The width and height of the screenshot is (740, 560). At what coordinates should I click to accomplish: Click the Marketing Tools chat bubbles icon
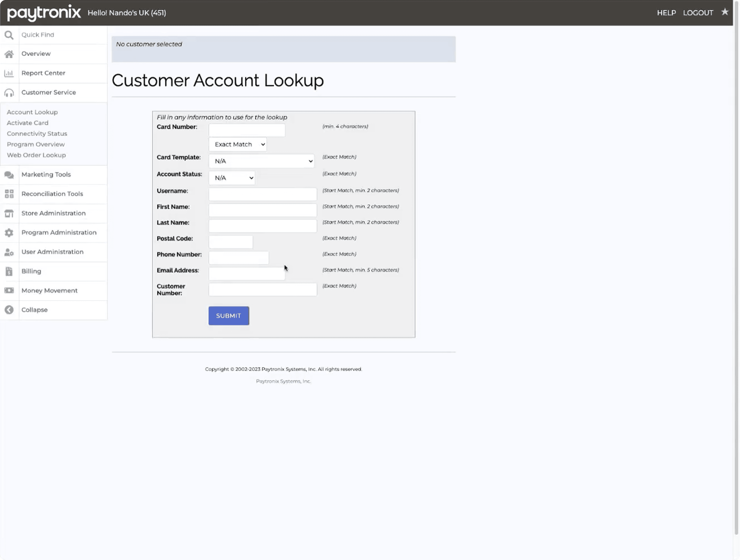(9, 175)
